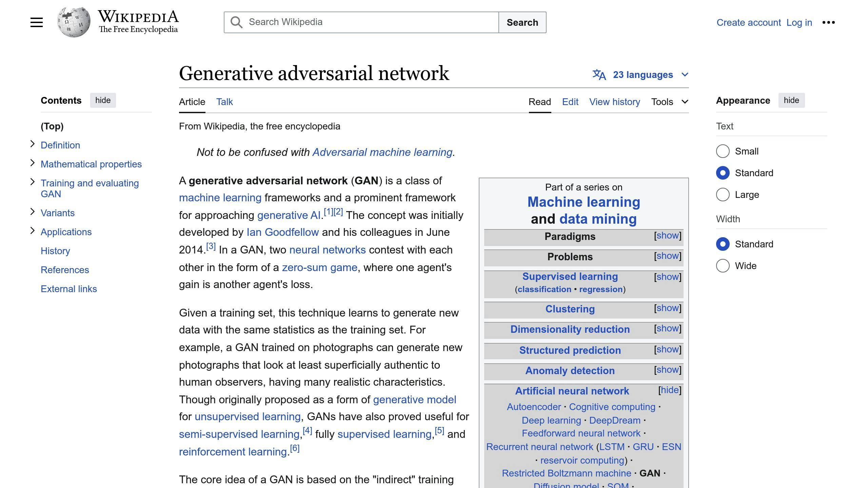Image resolution: width=868 pixels, height=488 pixels.
Task: Click the Hide appearance panel button
Action: click(x=790, y=100)
